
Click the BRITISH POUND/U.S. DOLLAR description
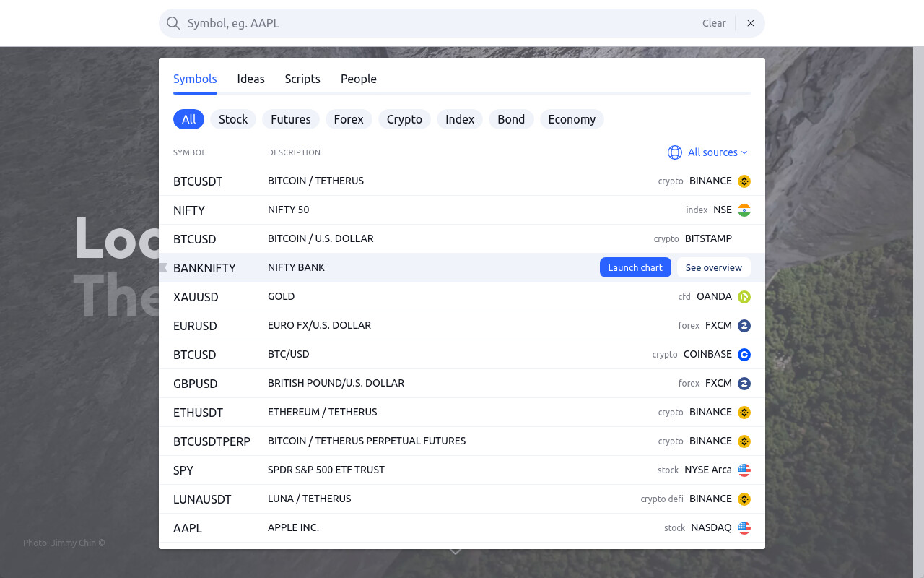coord(336,383)
